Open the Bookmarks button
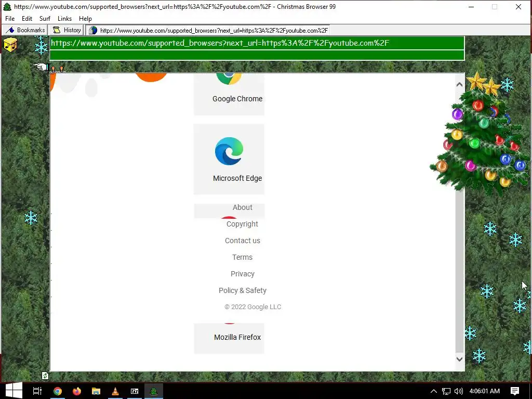The height and width of the screenshot is (399, 532). click(25, 30)
